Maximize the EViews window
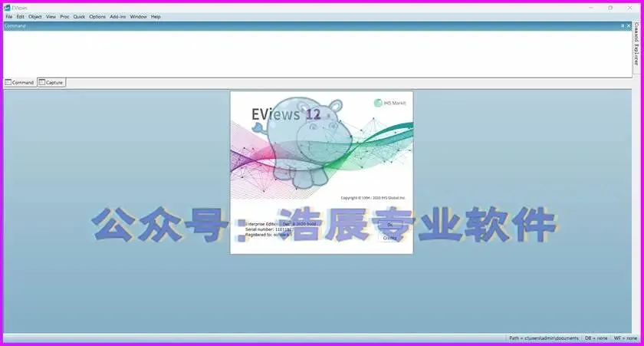 [610, 8]
